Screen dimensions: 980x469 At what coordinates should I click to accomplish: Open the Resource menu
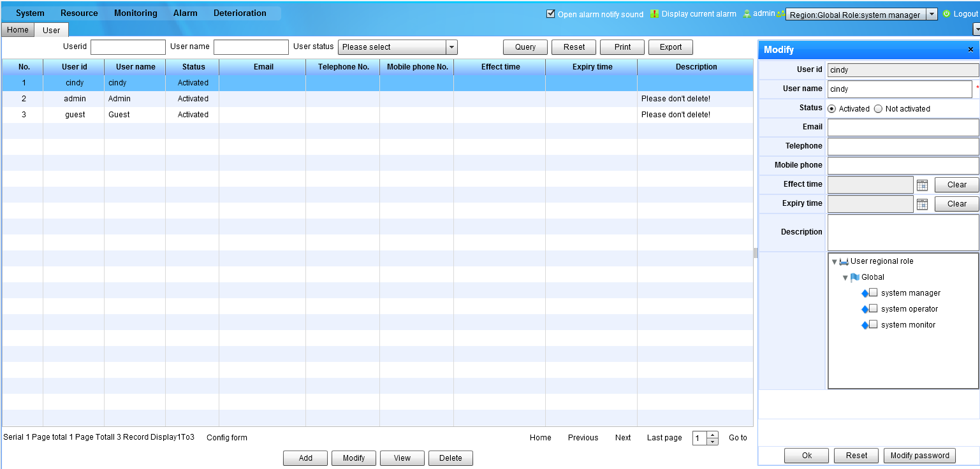point(79,13)
